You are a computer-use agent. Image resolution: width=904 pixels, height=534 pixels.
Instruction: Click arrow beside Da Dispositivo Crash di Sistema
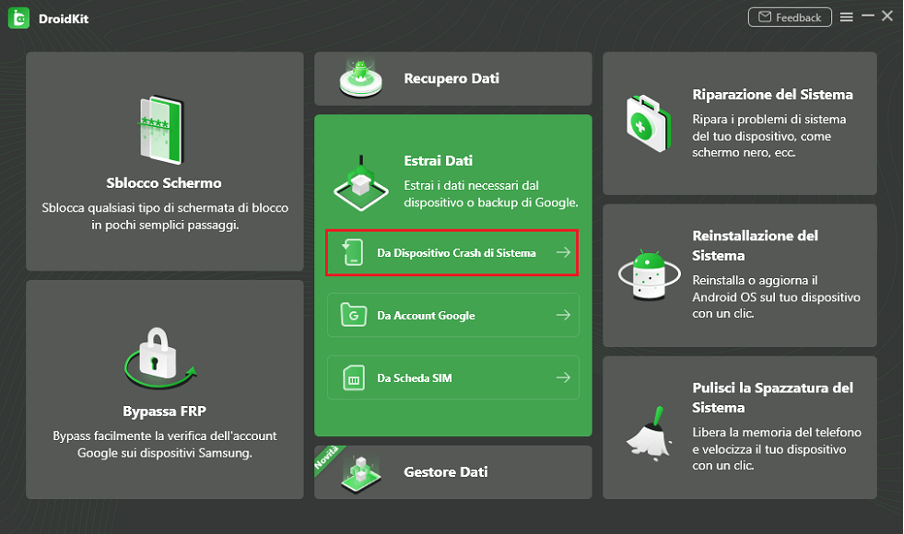click(x=563, y=253)
